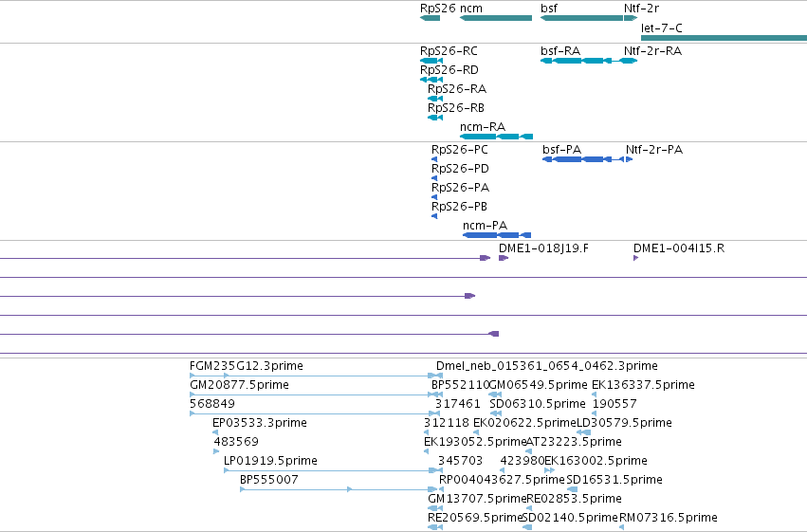Image resolution: width=807 pixels, height=532 pixels.
Task: Click the EK136337.5prime EST label
Action: (643, 385)
